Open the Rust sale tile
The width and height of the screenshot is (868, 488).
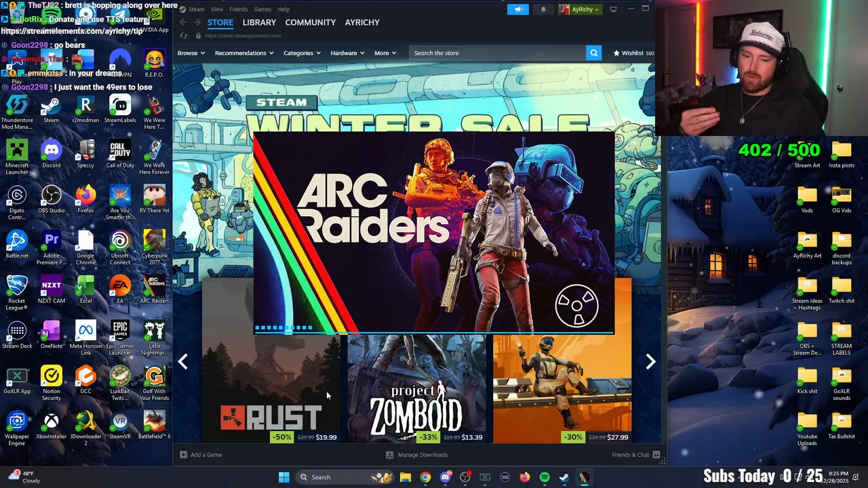coord(271,389)
